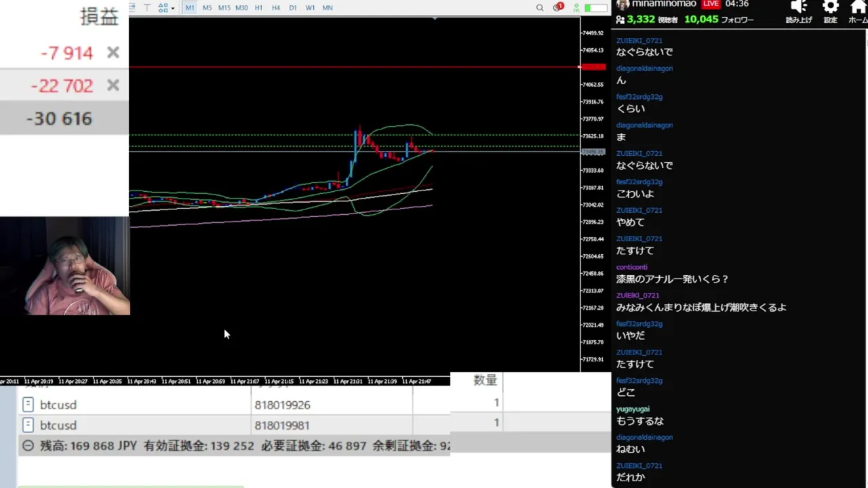Toggle the 読み上げ read-aloud speaker icon
The image size is (868, 488).
(799, 7)
